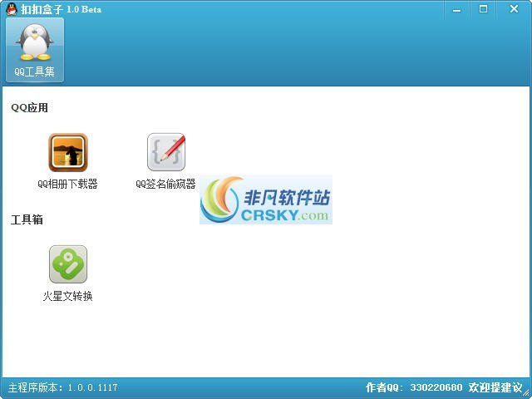Click the 扣扣盒子 1.0 Beta title text
532x399 pixels.
[x=61, y=9]
